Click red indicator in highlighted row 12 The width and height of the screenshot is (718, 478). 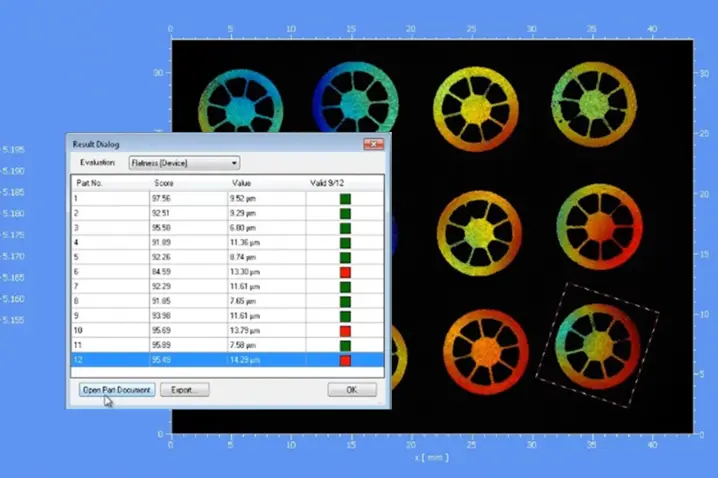pyautogui.click(x=345, y=360)
